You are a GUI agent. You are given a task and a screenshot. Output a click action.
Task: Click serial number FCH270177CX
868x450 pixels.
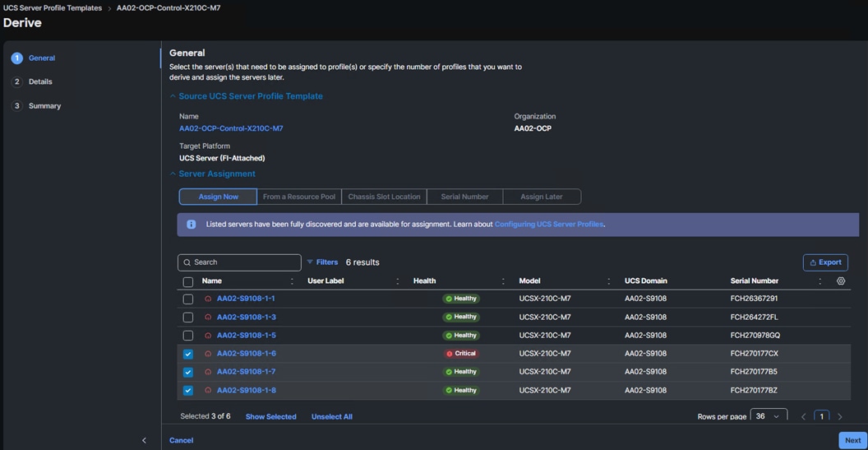click(x=755, y=354)
